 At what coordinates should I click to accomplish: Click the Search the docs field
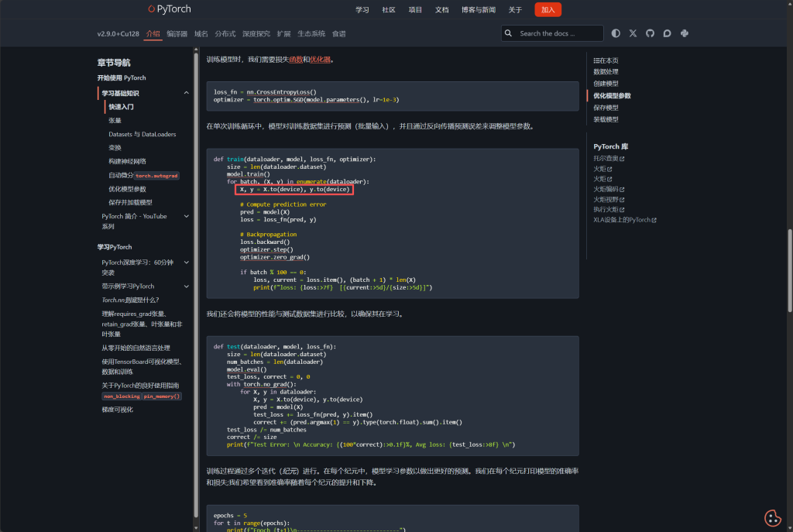[x=558, y=33]
